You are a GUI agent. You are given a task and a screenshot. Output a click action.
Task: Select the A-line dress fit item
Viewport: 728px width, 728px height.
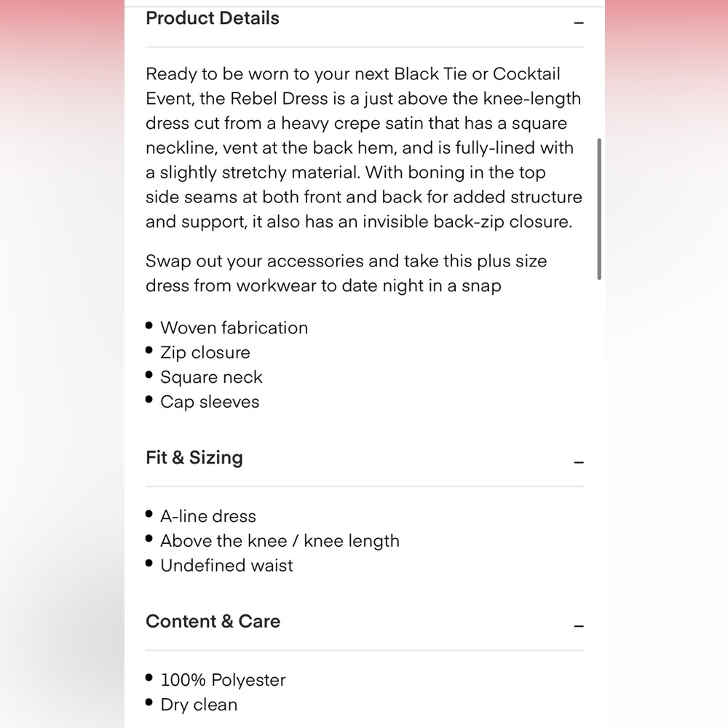pyautogui.click(x=208, y=516)
